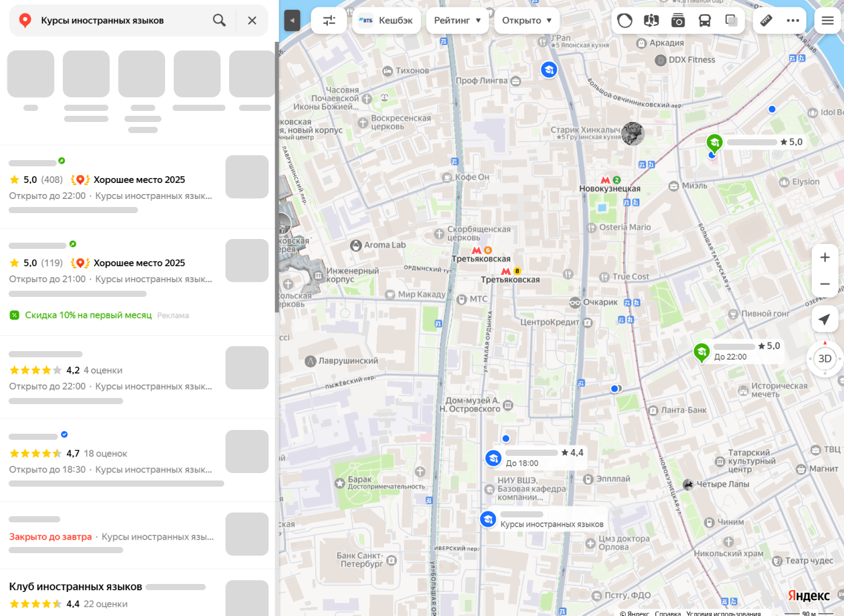Toggle the traffic layer icon

pos(625,20)
